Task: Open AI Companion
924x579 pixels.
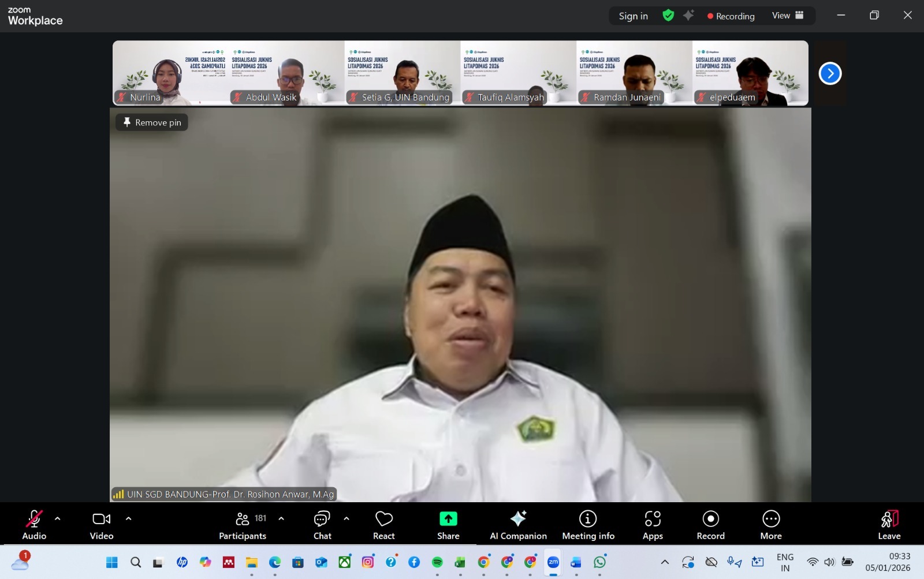Action: pyautogui.click(x=518, y=525)
